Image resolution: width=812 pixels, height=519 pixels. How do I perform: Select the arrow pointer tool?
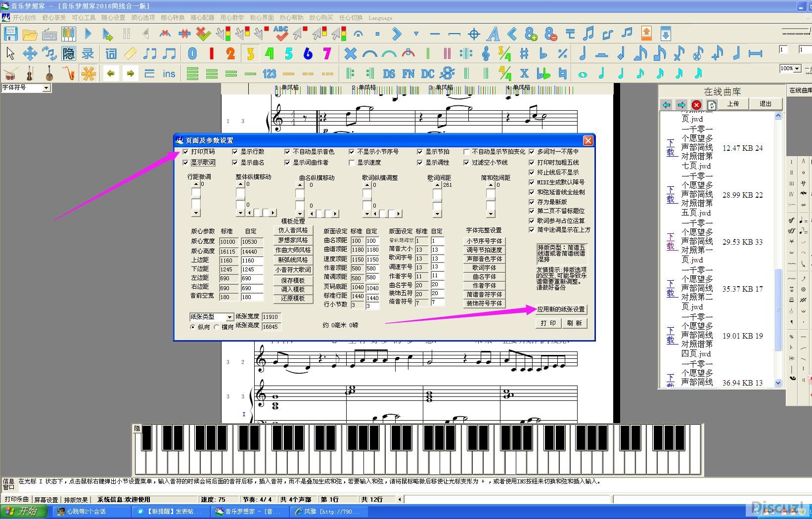pos(10,53)
